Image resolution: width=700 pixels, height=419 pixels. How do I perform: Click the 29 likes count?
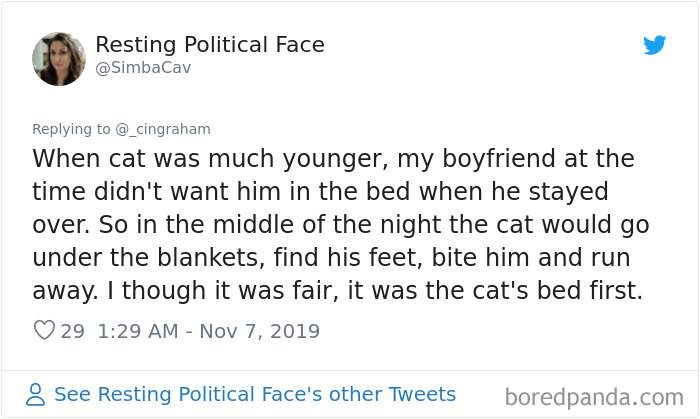[72, 330]
